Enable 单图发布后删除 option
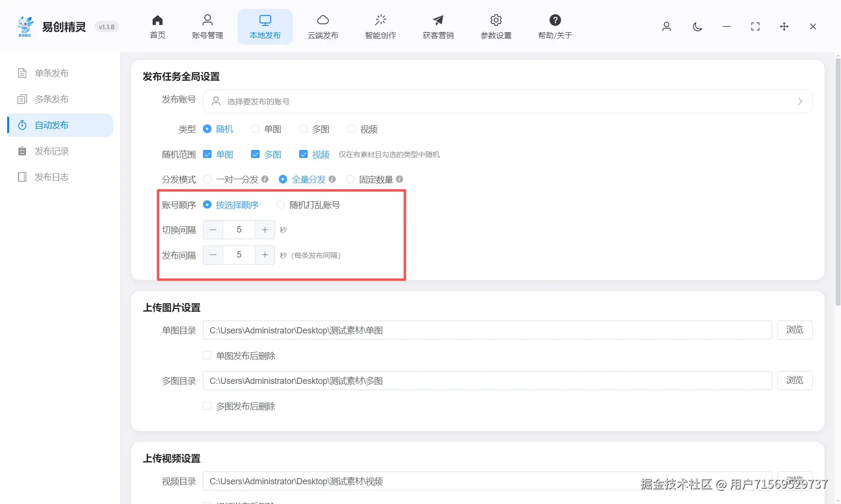Screen dimensions: 841x504 (x=207, y=355)
